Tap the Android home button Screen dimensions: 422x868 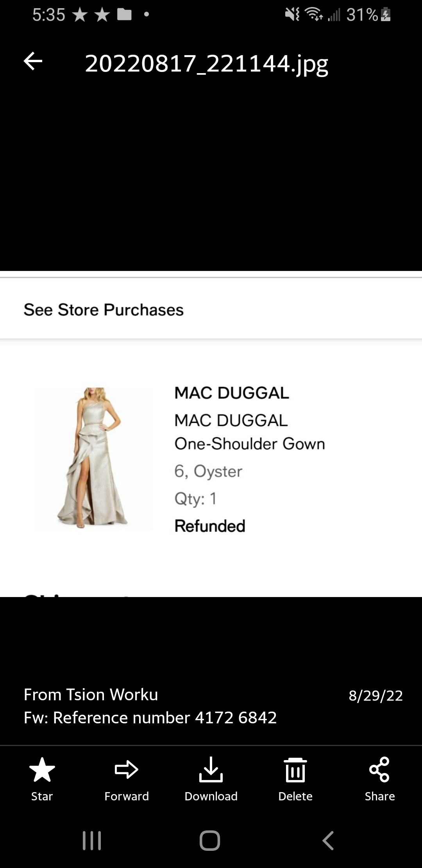tap(210, 841)
